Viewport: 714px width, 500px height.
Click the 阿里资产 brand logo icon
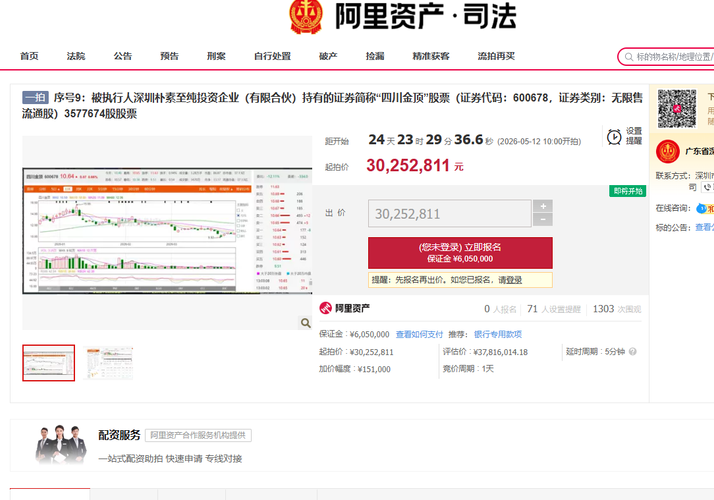(326, 308)
